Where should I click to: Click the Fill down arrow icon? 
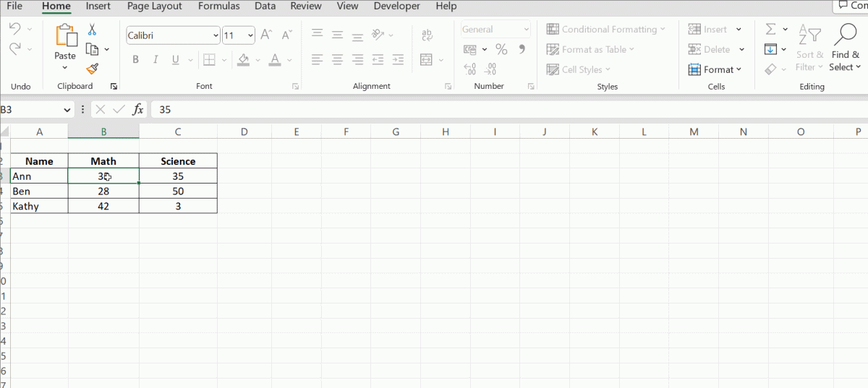pyautogui.click(x=770, y=49)
